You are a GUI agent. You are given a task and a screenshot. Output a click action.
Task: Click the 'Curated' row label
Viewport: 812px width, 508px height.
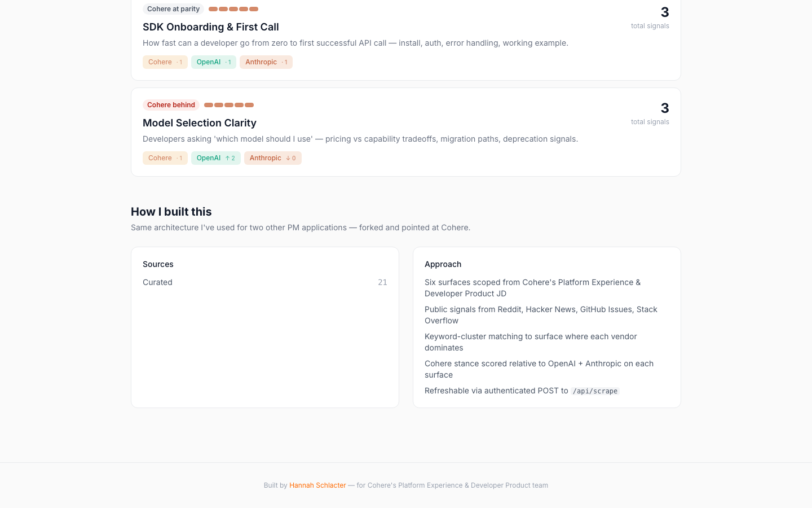point(157,282)
